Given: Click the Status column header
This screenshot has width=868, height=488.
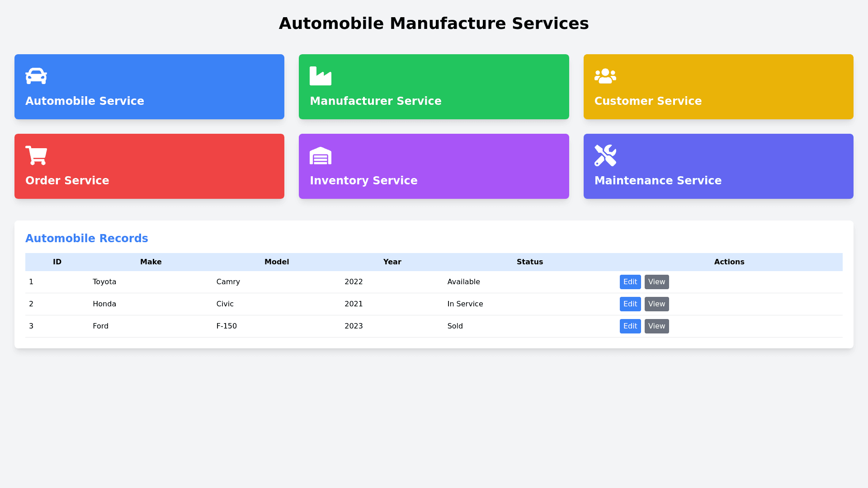Looking at the screenshot, I should pos(529,262).
